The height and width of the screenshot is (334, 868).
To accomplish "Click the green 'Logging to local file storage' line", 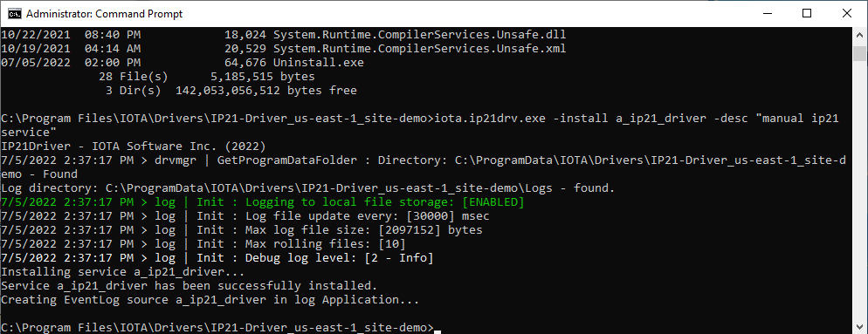I will coord(262,201).
